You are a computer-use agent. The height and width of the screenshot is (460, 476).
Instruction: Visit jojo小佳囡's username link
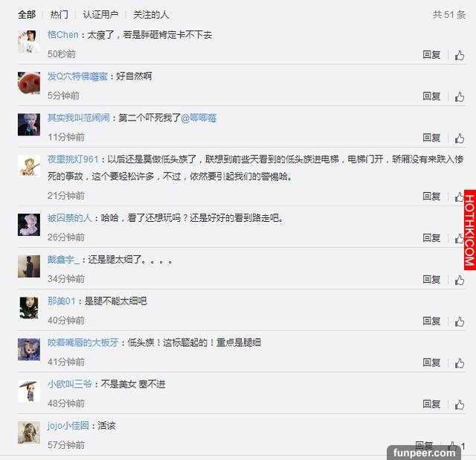click(68, 426)
